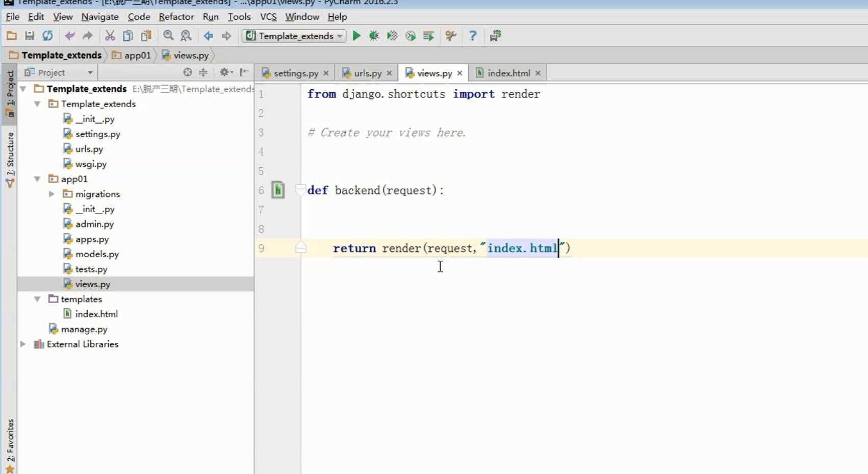This screenshot has width=868, height=474.
Task: Click app01 in the breadcrumb bar
Action: click(x=132, y=55)
